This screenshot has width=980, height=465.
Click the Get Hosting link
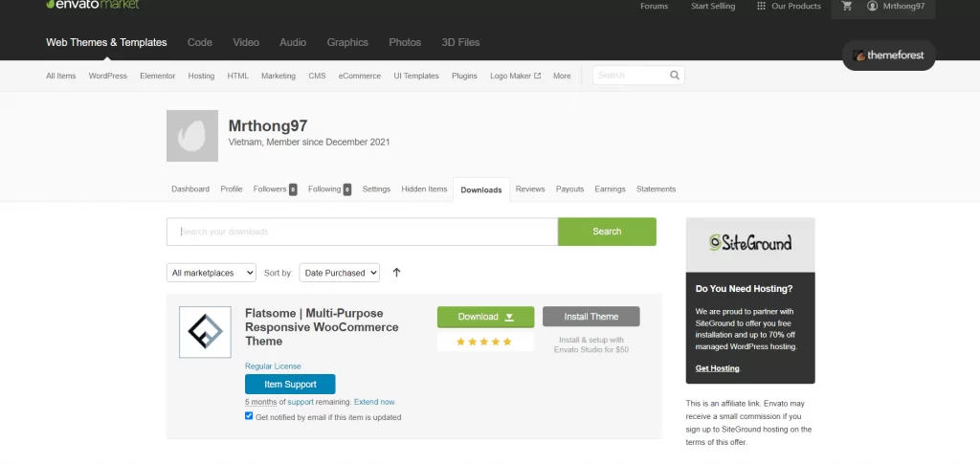(717, 368)
